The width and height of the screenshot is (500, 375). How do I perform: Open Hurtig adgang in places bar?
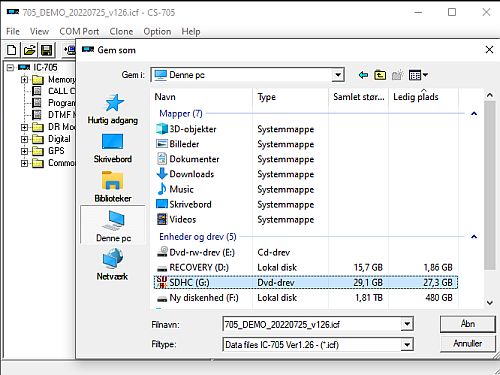coord(113,109)
